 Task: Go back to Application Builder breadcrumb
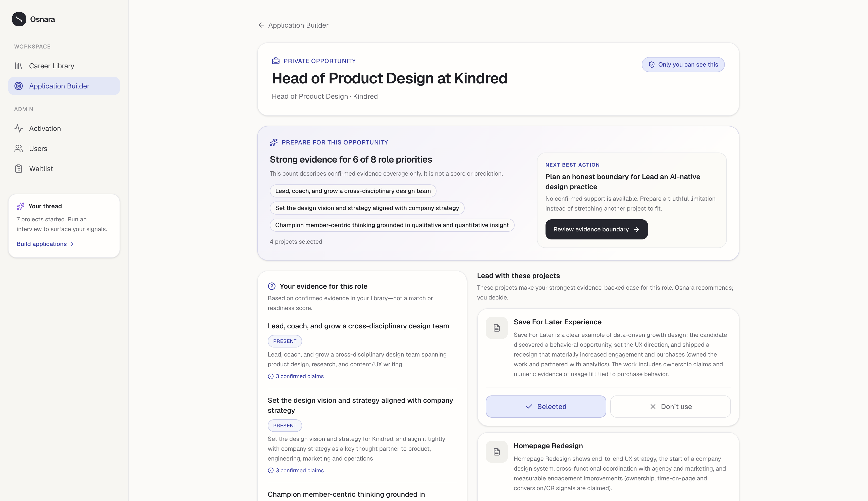click(293, 25)
